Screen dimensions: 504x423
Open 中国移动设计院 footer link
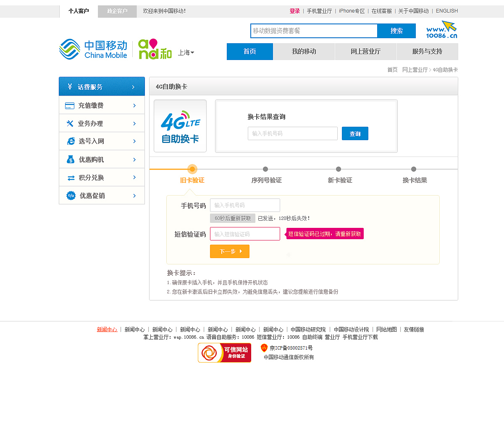[x=352, y=329]
